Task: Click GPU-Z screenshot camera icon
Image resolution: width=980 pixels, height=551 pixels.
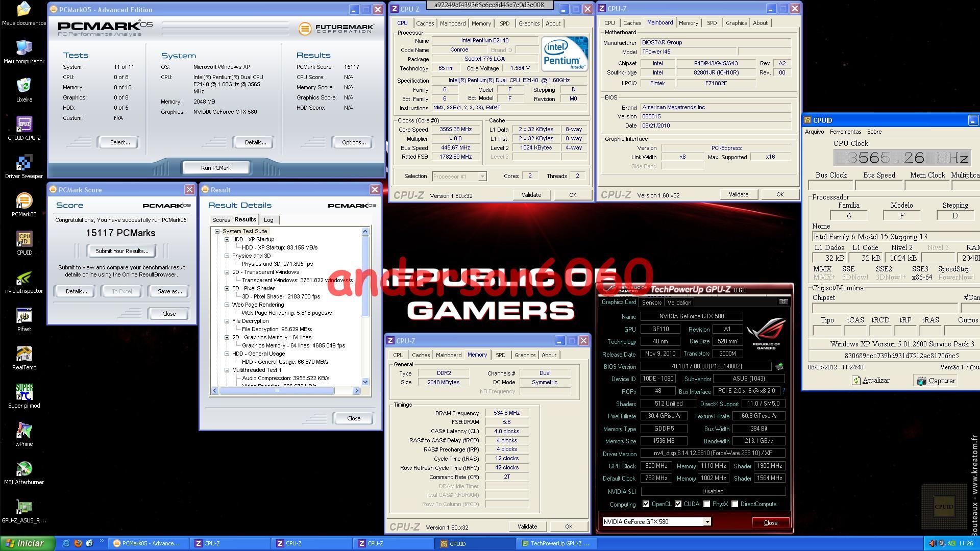Action: click(x=783, y=302)
